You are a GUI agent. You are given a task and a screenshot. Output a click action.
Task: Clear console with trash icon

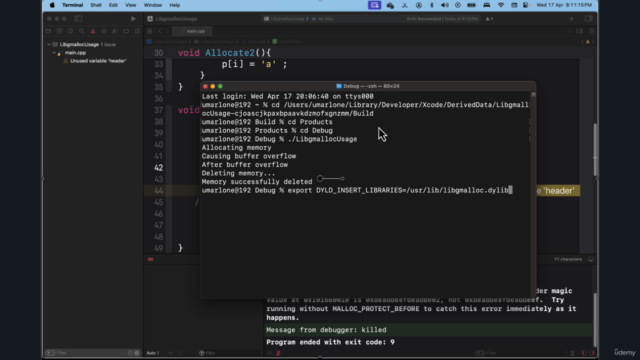(x=572, y=353)
